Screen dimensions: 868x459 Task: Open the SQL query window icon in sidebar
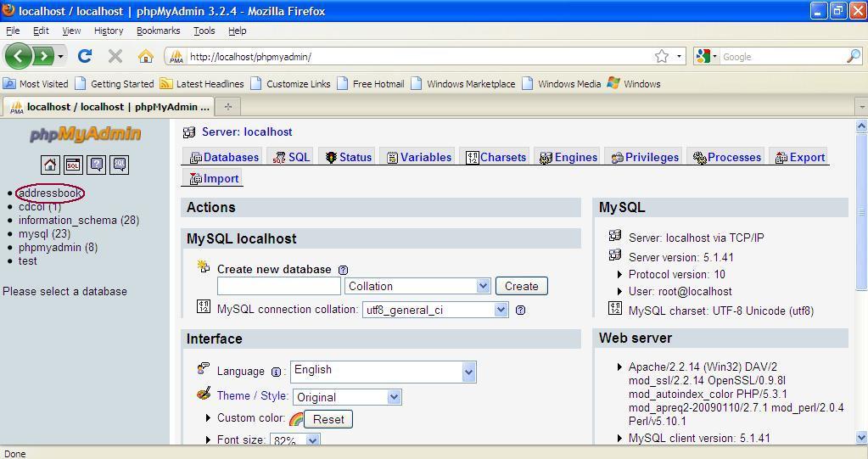tap(73, 165)
